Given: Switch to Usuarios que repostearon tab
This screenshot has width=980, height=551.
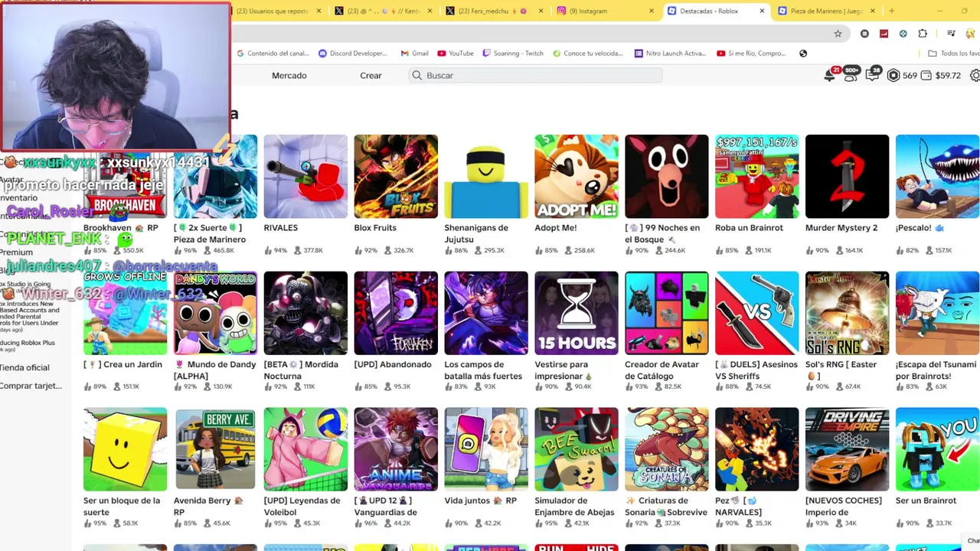Looking at the screenshot, I should pyautogui.click(x=276, y=11).
